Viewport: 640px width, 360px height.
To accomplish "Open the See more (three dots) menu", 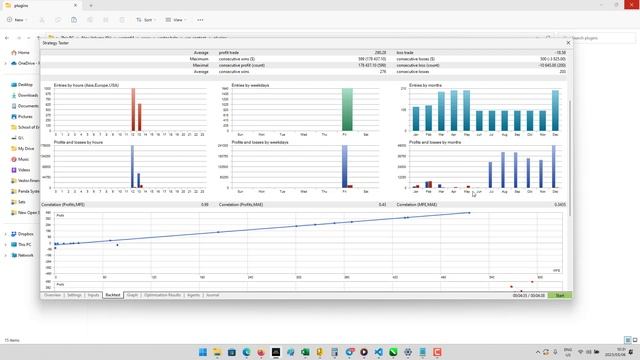I will [x=200, y=20].
